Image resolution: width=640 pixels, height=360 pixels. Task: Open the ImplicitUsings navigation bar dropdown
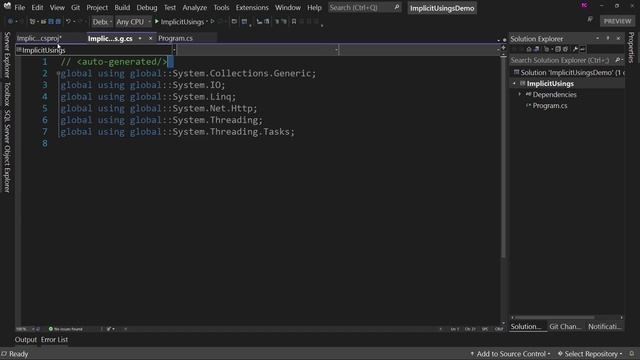[x=96, y=50]
